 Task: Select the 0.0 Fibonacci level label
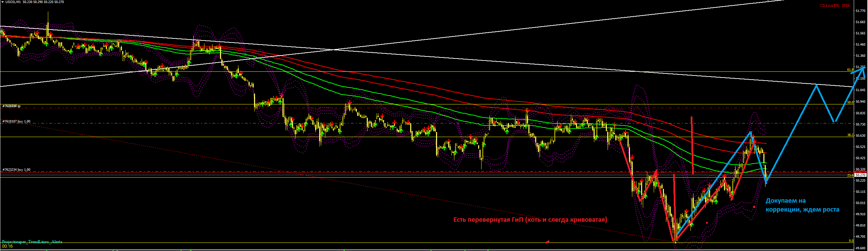pyautogui.click(x=851, y=241)
